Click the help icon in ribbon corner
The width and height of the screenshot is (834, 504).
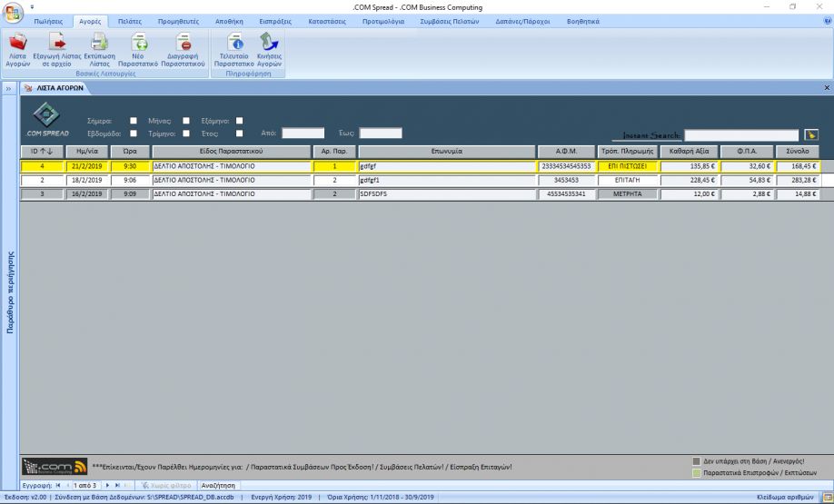[x=827, y=21]
